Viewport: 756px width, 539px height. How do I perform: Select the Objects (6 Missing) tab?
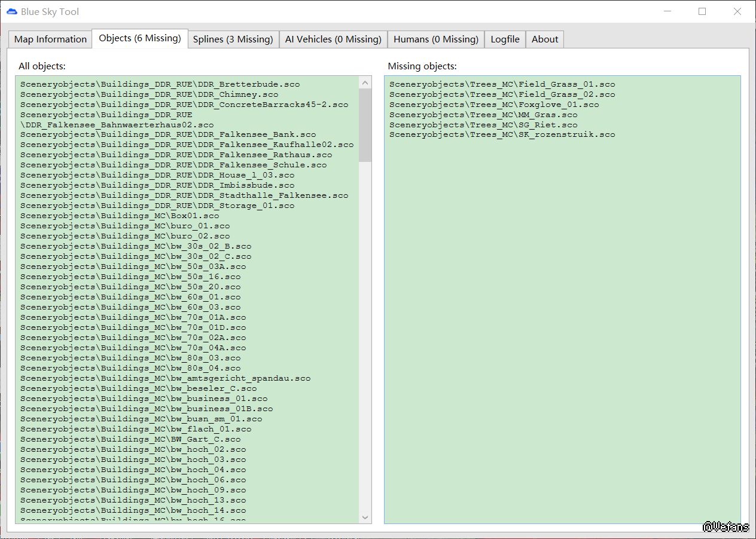[x=140, y=38]
